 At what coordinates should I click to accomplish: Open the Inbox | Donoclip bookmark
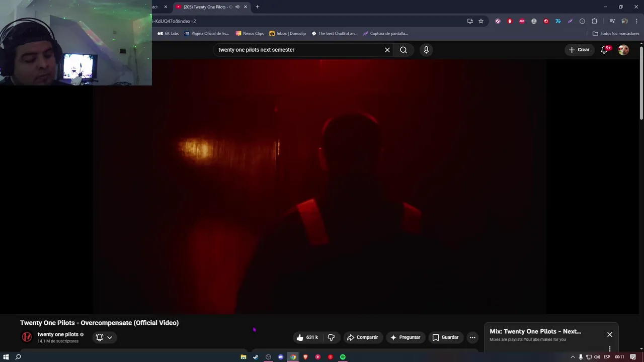pos(287,34)
